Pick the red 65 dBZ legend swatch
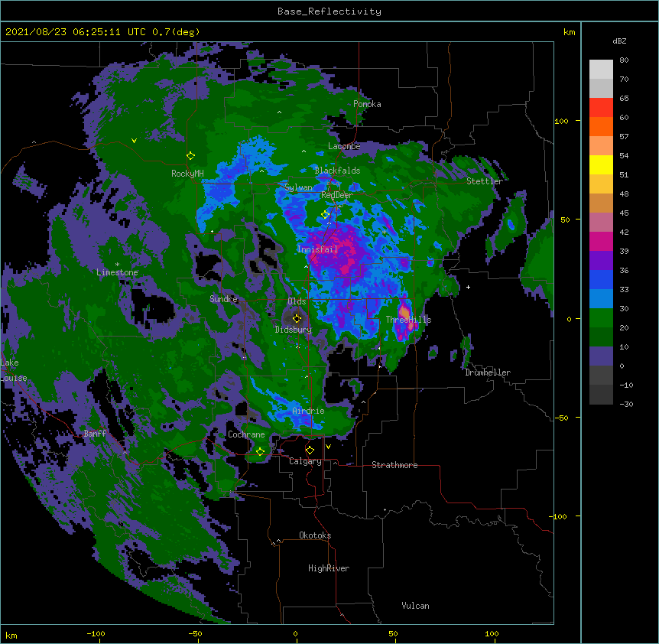This screenshot has width=659, height=644. [601, 108]
